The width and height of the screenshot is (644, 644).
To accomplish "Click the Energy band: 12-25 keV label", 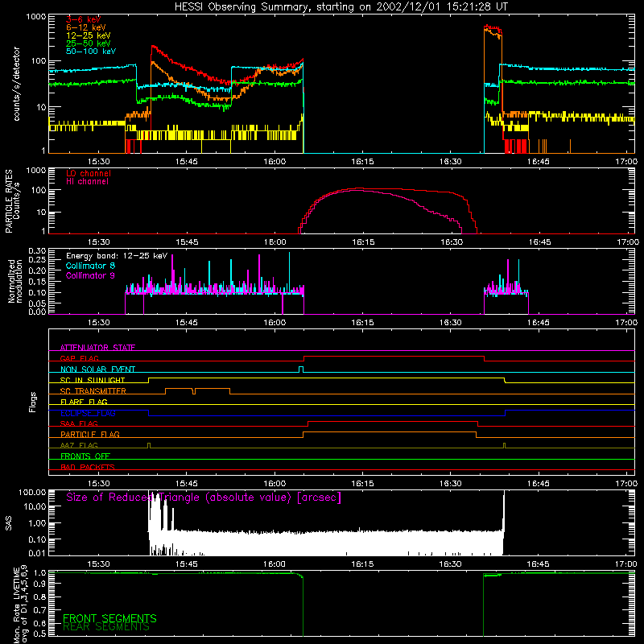I will click(x=117, y=256).
